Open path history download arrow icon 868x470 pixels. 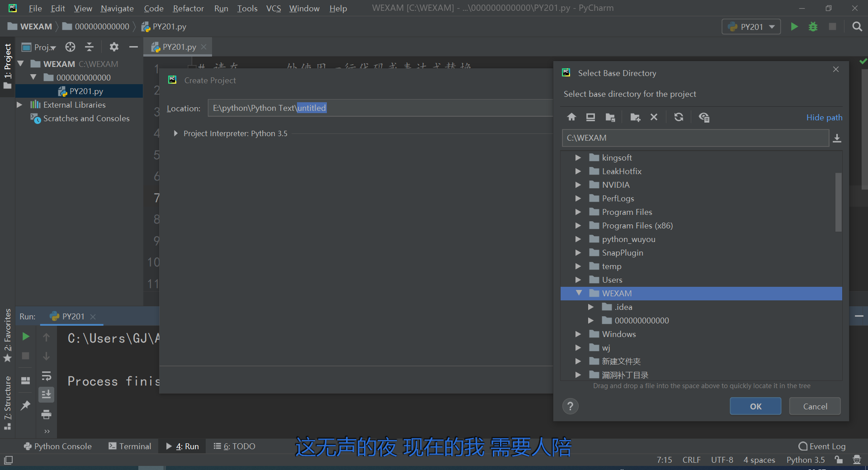[837, 138]
